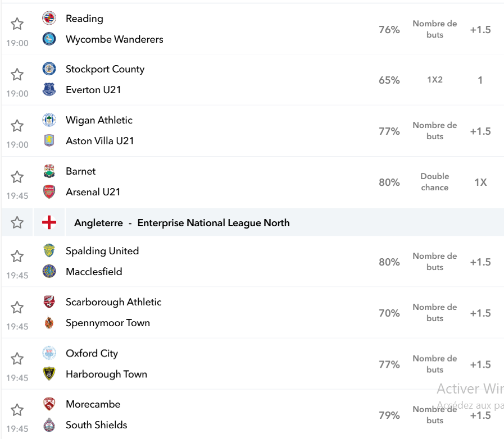The width and height of the screenshot is (504, 439).
Task: Click the Everton U21 club badge
Action: (49, 89)
